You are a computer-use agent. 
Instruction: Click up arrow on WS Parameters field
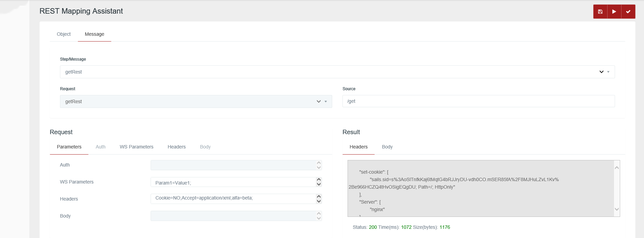click(319, 179)
